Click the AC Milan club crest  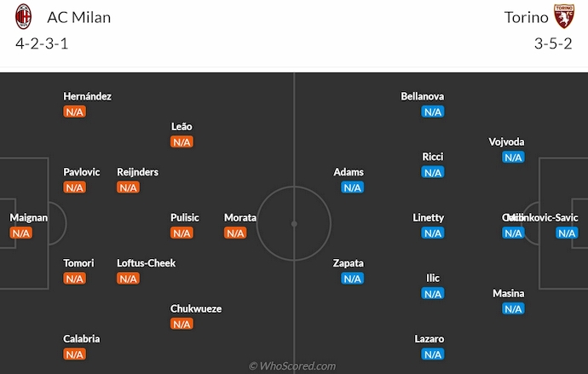pyautogui.click(x=24, y=17)
